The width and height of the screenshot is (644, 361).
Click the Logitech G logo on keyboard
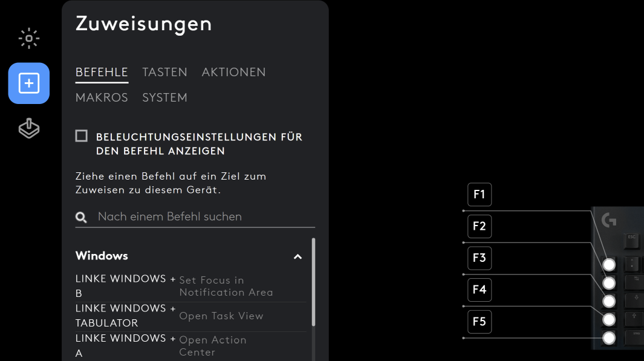(x=609, y=220)
